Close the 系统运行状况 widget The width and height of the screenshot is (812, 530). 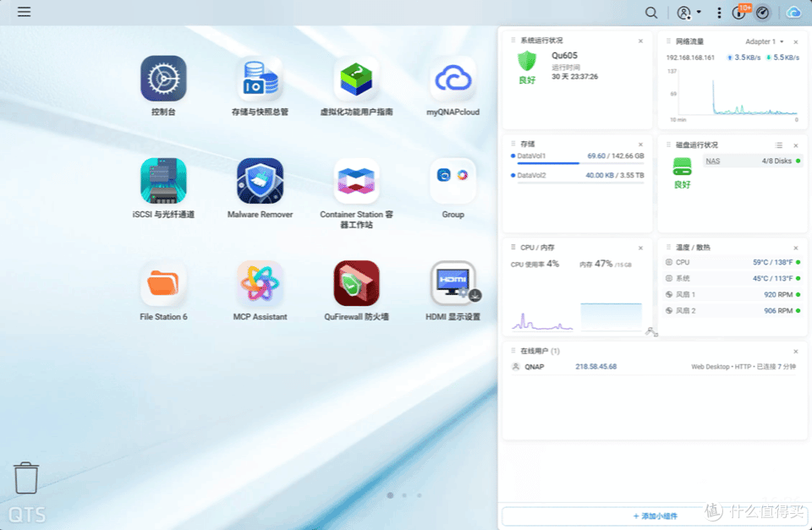point(640,41)
